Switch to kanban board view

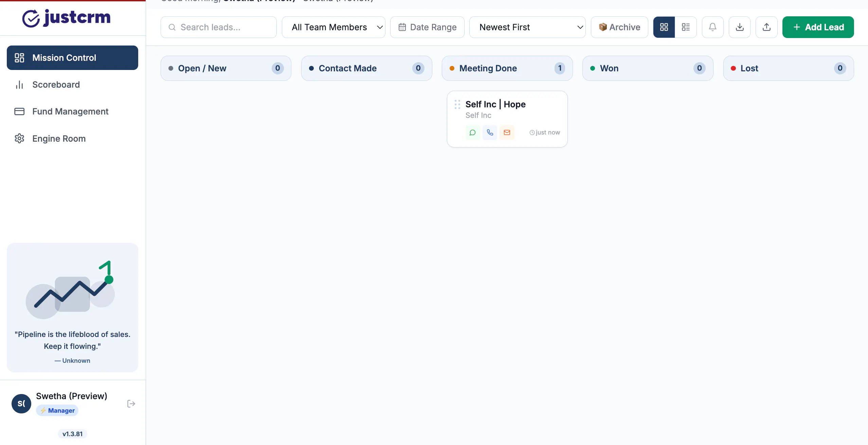664,27
